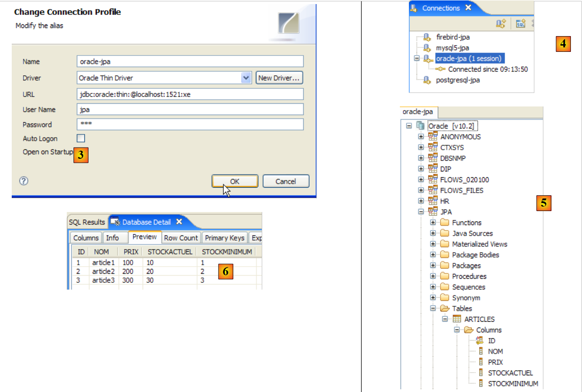Click the HR schema icon
584x392 pixels.
tap(433, 201)
